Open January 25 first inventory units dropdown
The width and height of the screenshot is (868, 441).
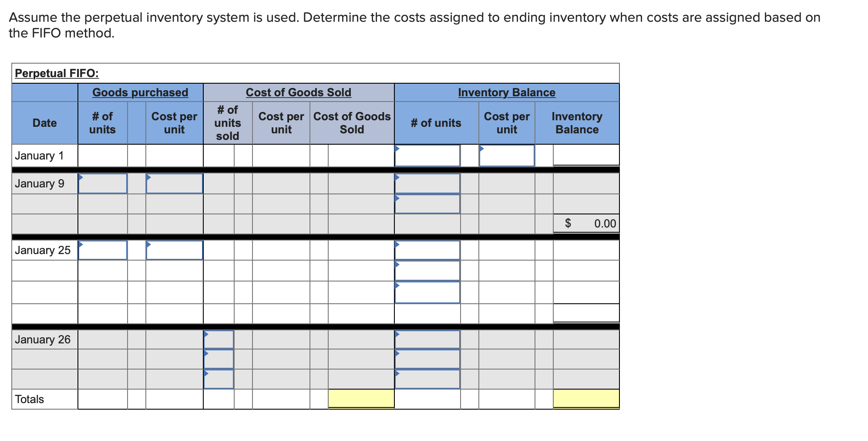click(427, 250)
